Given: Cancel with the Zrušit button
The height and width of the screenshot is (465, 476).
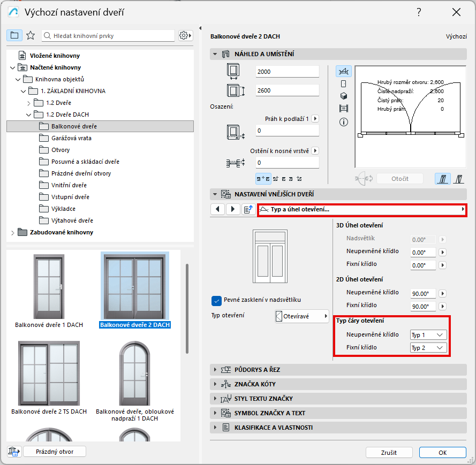Looking at the screenshot, I should [389, 453].
